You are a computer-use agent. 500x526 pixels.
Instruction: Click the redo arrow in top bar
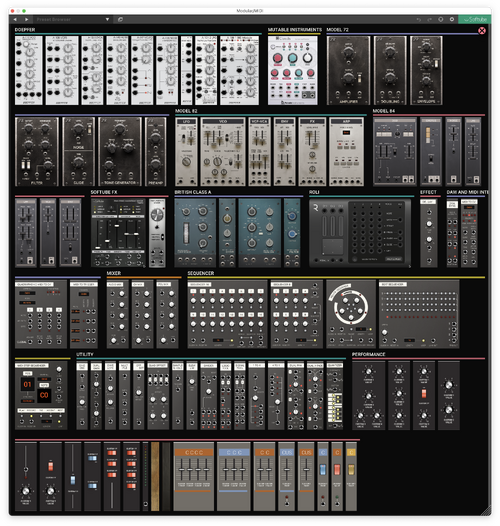pyautogui.click(x=430, y=19)
